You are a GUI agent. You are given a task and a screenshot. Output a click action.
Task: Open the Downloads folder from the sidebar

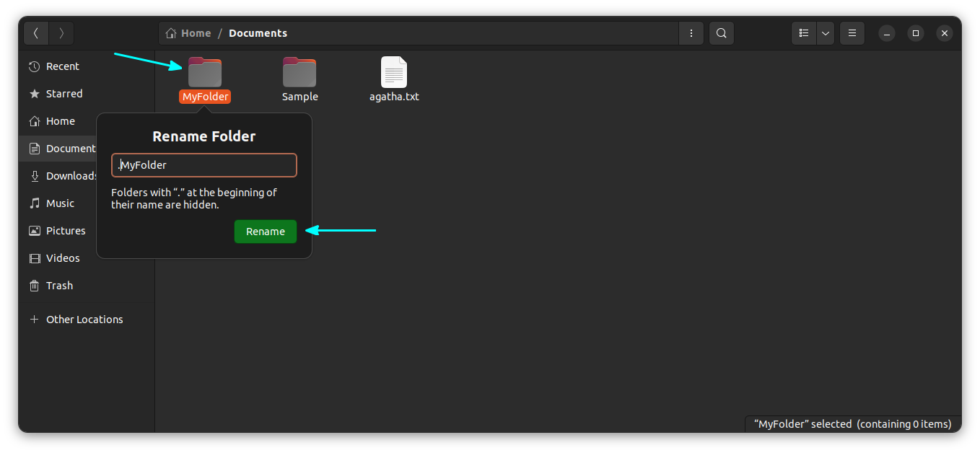pos(74,175)
